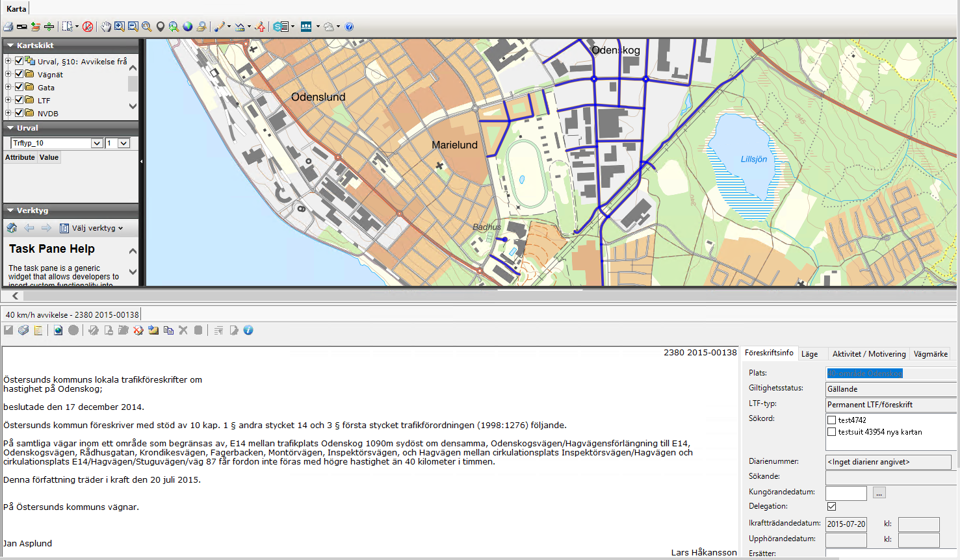Screen dimensions: 960x560
Task: Toggle the Vägnät layer checkbox
Action: tap(19, 73)
